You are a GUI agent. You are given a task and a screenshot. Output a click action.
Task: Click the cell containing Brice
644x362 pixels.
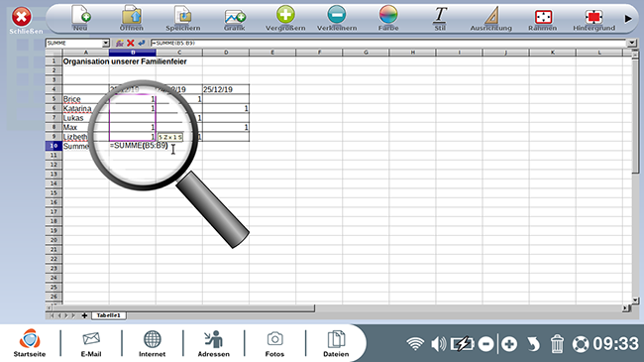[86, 99]
